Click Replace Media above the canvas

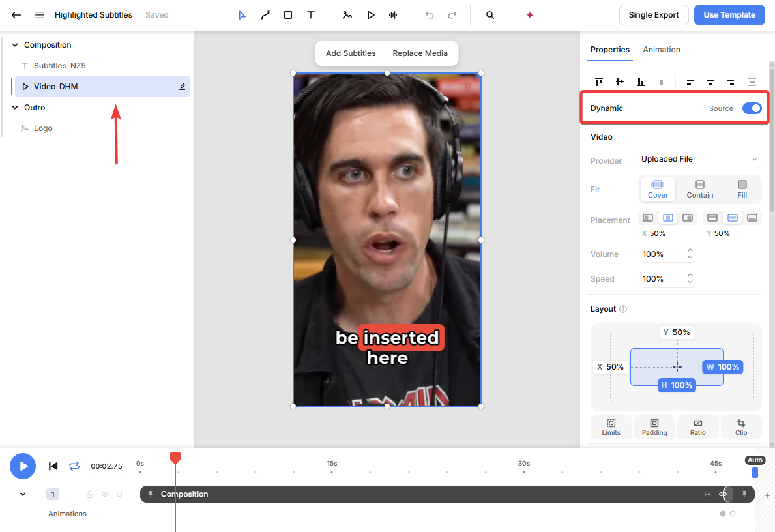420,53
